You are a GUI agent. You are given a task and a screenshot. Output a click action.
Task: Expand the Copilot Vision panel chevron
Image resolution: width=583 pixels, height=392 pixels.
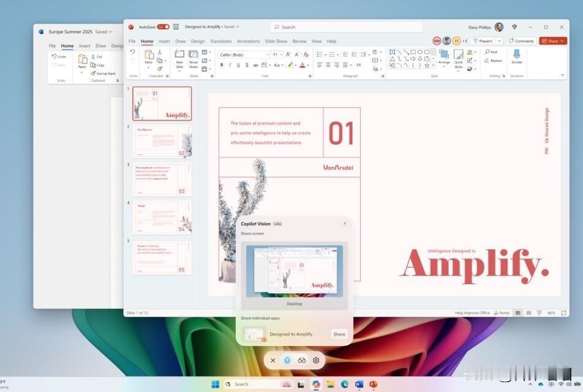point(345,224)
